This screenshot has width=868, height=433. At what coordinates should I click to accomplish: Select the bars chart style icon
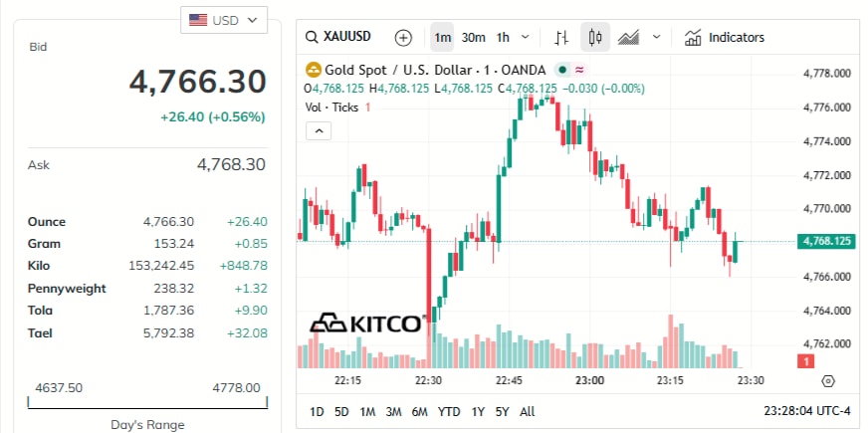[x=561, y=38]
